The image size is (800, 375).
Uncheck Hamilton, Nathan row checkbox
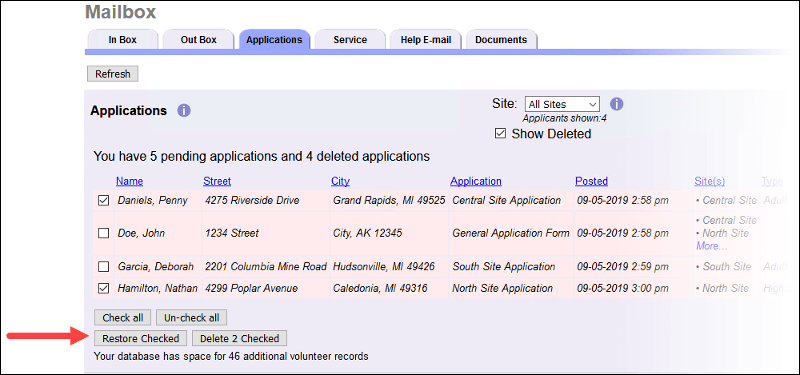tap(104, 289)
